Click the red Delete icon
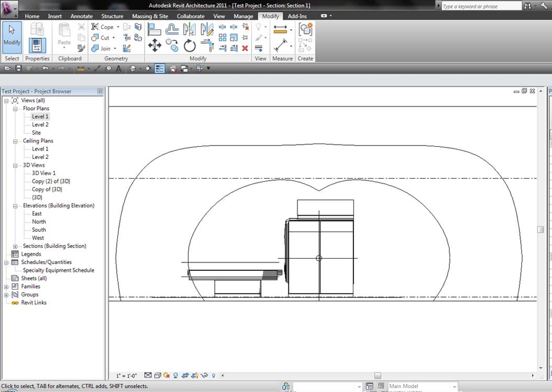The width and height of the screenshot is (552, 392). coord(245,48)
